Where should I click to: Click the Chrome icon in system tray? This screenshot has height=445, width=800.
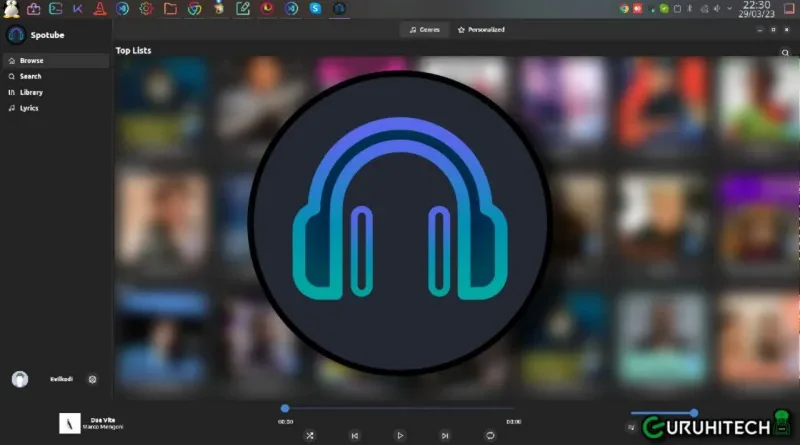pos(623,9)
